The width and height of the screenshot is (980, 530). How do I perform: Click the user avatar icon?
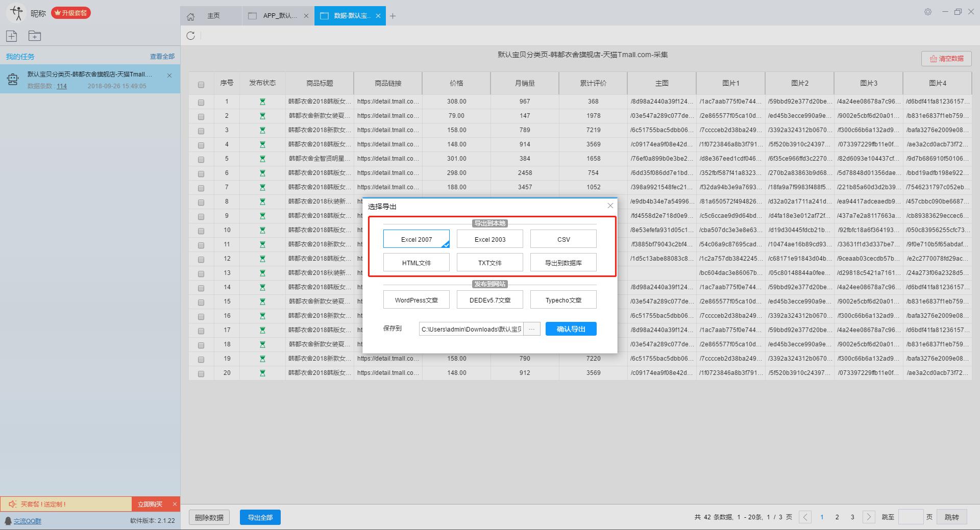pos(16,13)
